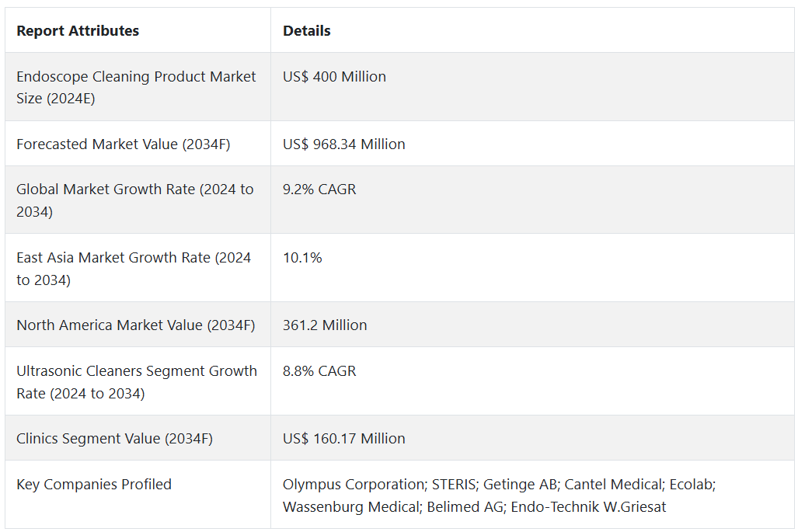This screenshot has width=798, height=532.
Task: Select the North America Market Value label
Action: [x=136, y=325]
